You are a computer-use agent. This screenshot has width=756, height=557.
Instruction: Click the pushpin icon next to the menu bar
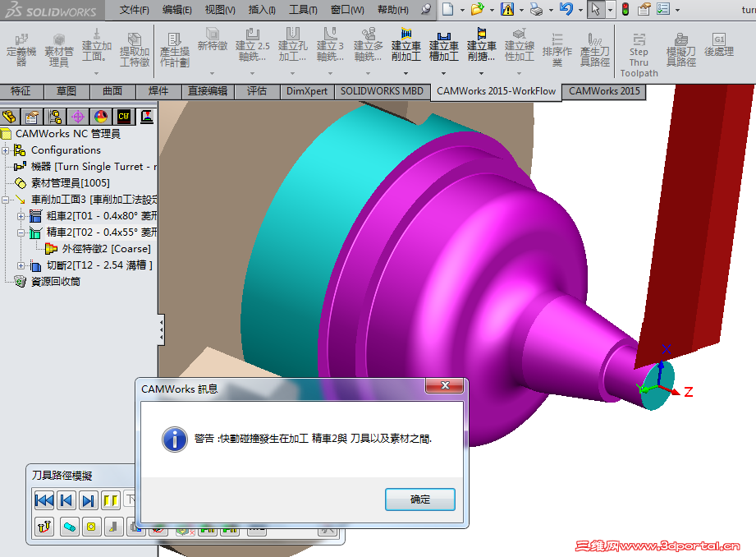coord(426,9)
